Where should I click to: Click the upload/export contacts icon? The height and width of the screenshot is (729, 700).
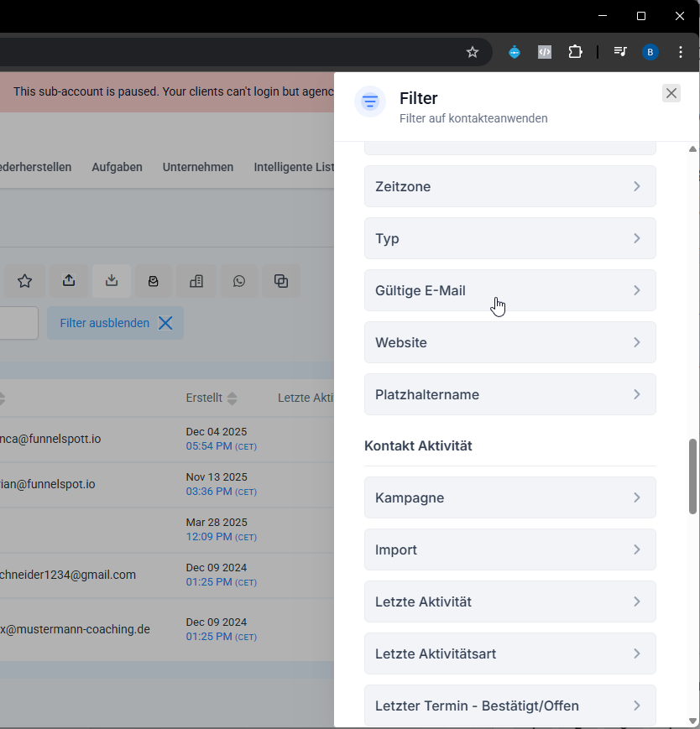pos(69,281)
